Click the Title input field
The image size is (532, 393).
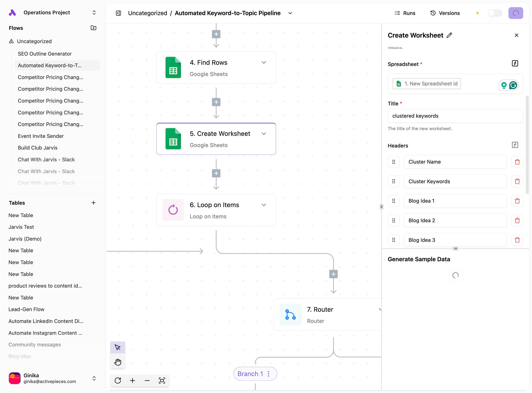point(455,116)
